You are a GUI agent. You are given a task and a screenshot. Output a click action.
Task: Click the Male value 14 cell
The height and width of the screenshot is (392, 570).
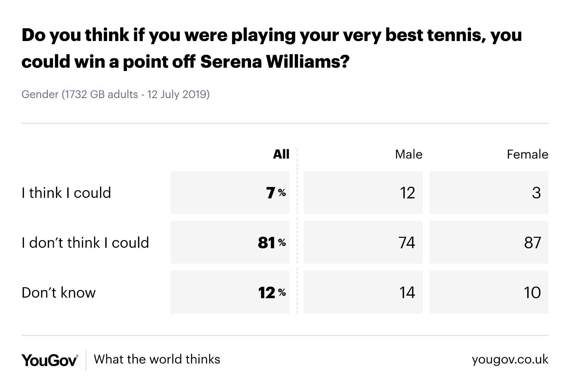click(363, 292)
